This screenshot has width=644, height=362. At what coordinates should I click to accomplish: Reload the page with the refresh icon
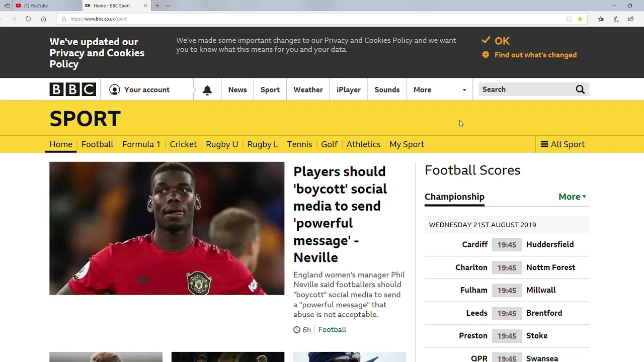click(x=28, y=19)
